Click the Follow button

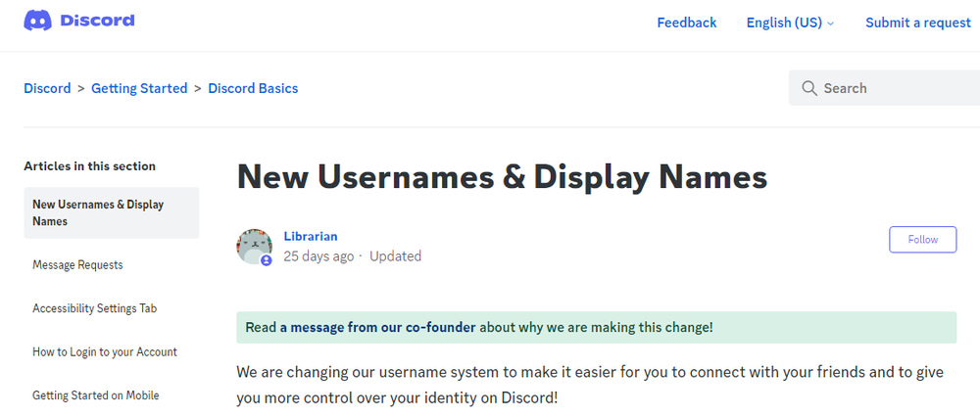point(922,240)
